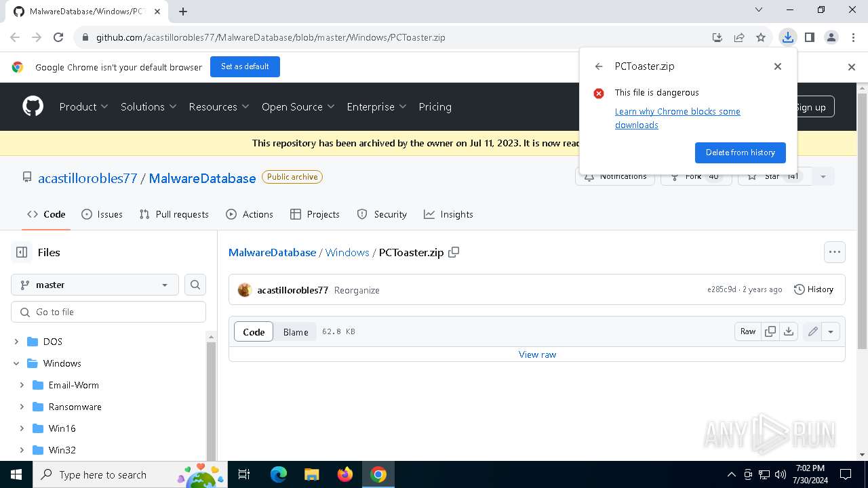The height and width of the screenshot is (488, 868).
Task: Collapse the Files side panel icon
Action: pos(22,252)
